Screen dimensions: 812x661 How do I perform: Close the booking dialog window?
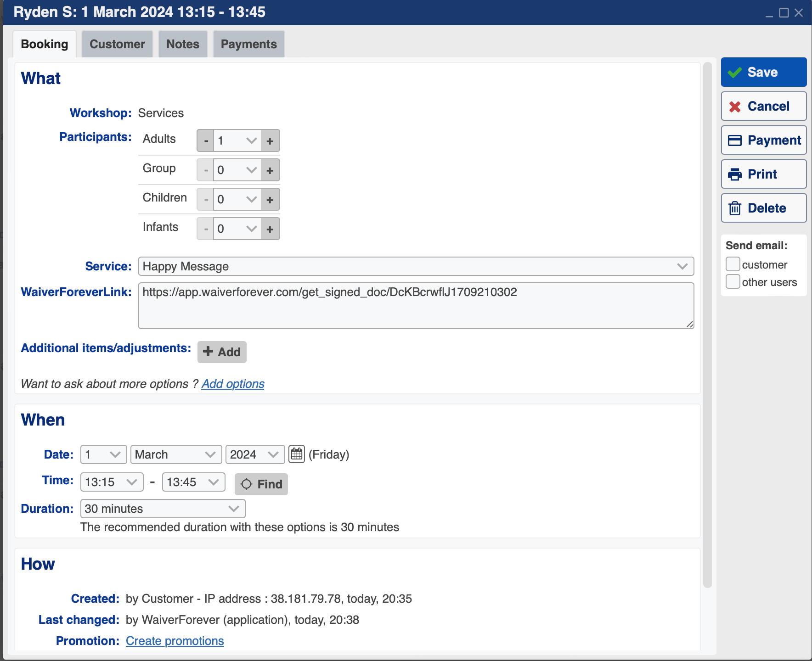(799, 13)
